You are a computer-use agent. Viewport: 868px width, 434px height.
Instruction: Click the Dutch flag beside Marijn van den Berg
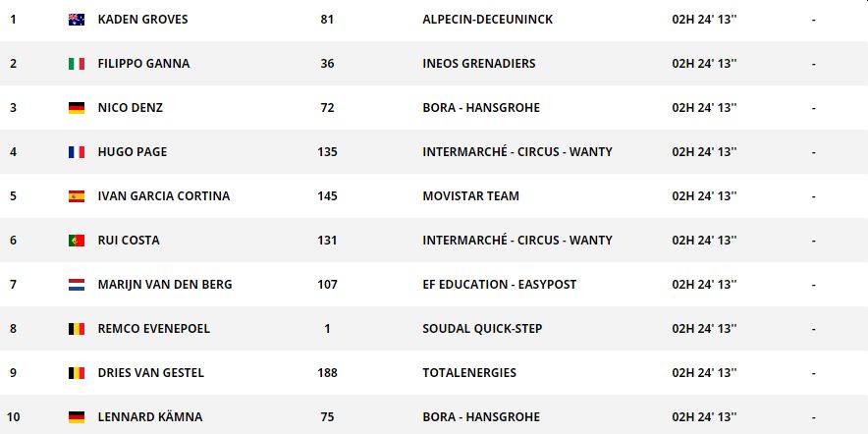coord(76,285)
